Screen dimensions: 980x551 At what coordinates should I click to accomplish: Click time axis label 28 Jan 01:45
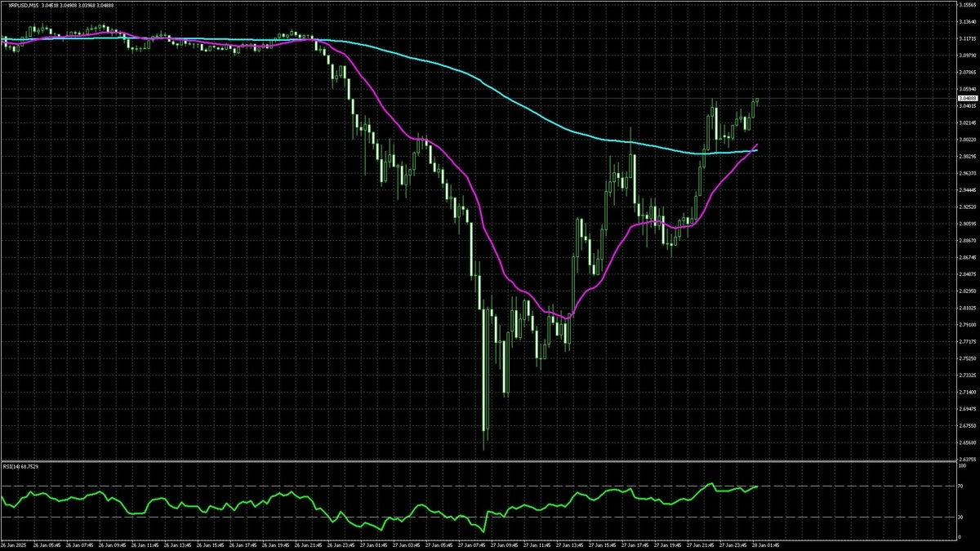[x=766, y=545]
